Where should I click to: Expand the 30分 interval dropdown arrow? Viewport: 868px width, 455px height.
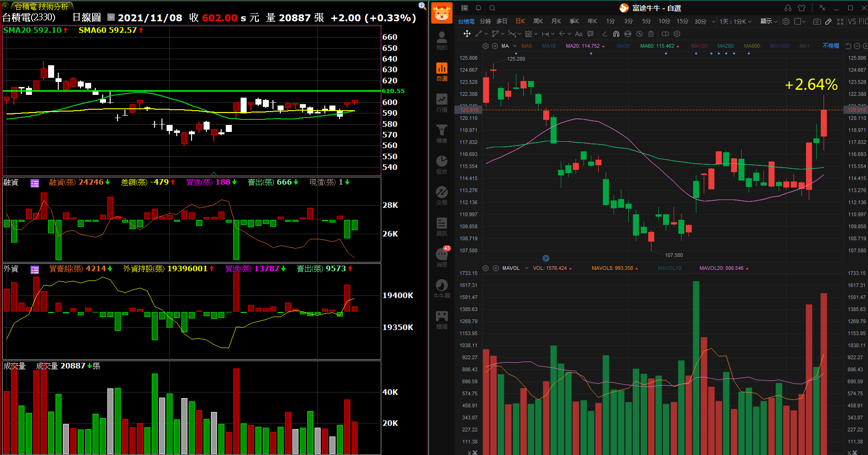[713, 22]
